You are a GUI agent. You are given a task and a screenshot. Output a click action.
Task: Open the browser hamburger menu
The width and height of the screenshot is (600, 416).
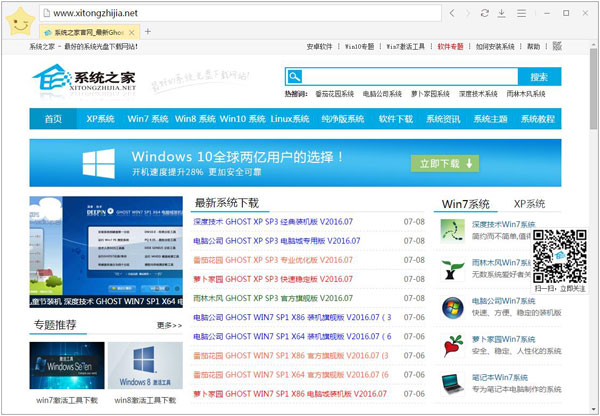(x=521, y=13)
